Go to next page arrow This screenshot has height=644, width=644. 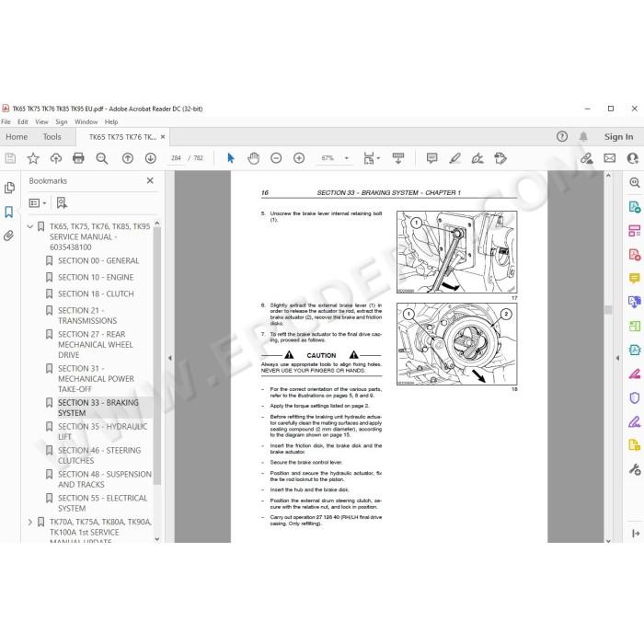[150, 158]
